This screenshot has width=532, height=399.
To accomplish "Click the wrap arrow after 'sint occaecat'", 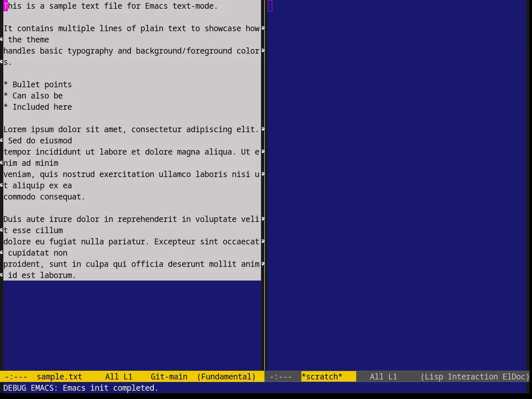I will pos(263,241).
